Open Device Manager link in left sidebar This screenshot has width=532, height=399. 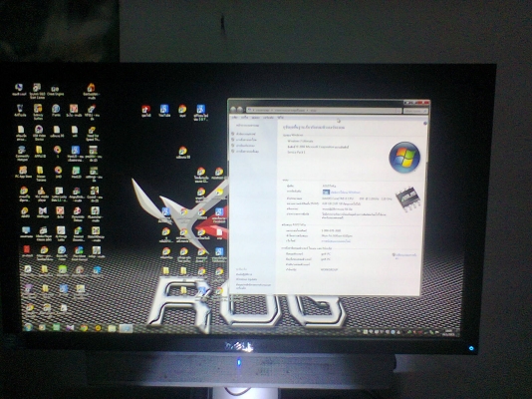coord(245,134)
